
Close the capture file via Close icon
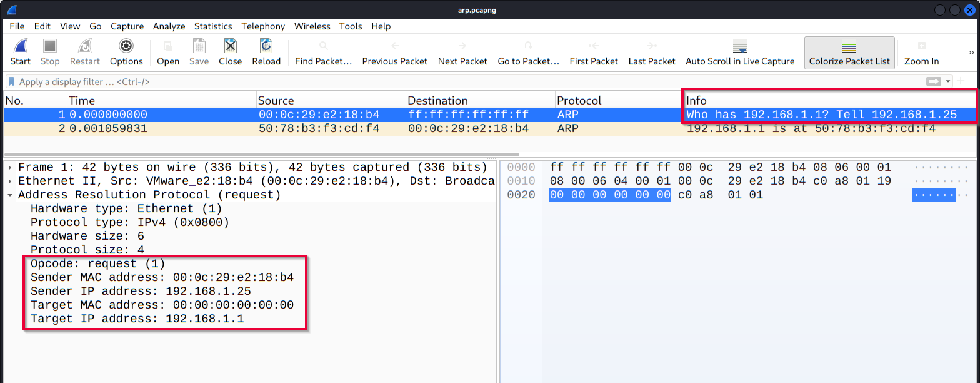[x=230, y=46]
